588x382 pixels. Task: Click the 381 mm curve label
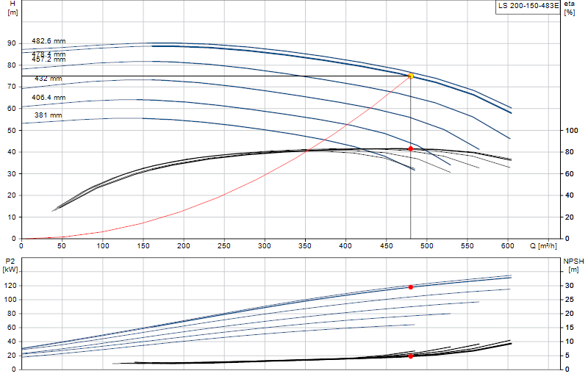pyautogui.click(x=48, y=115)
